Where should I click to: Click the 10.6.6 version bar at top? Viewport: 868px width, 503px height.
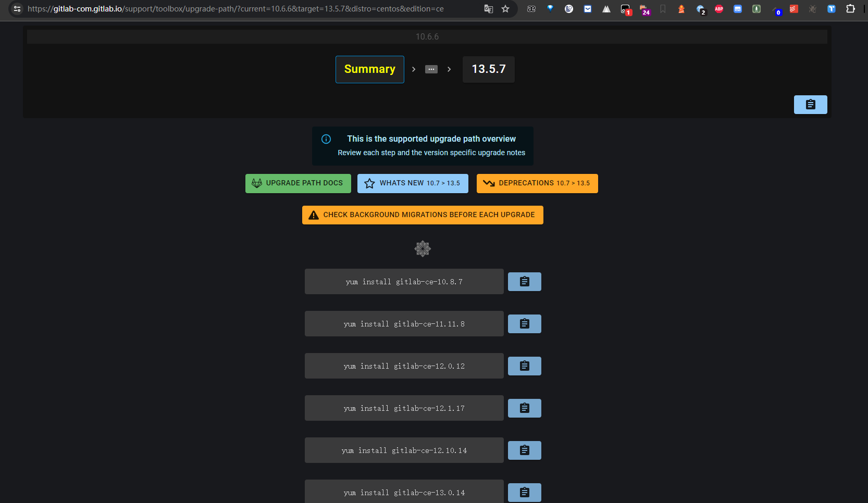[x=427, y=36]
